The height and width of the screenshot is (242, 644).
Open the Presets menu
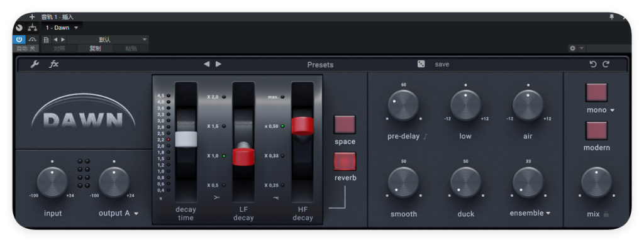[x=320, y=65]
